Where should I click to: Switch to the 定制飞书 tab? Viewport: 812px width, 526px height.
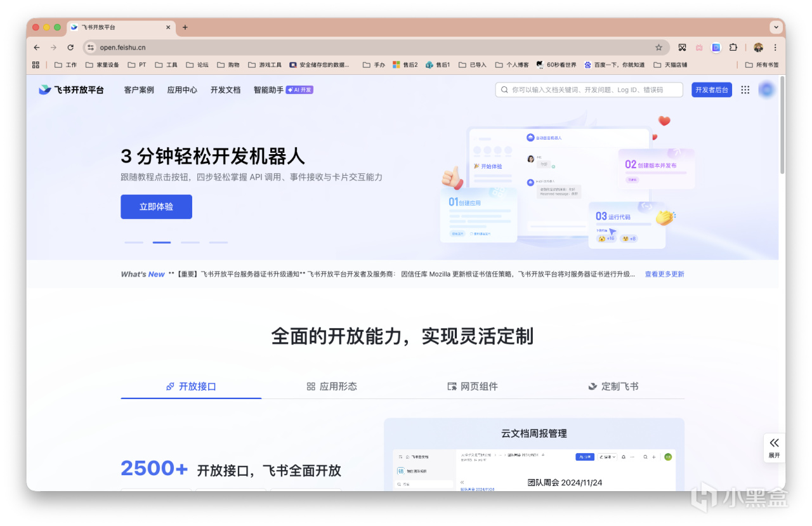613,386
